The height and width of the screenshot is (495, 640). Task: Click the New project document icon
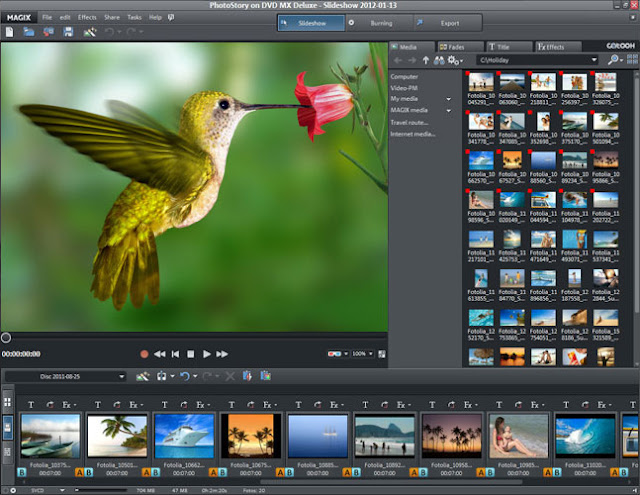tap(9, 32)
